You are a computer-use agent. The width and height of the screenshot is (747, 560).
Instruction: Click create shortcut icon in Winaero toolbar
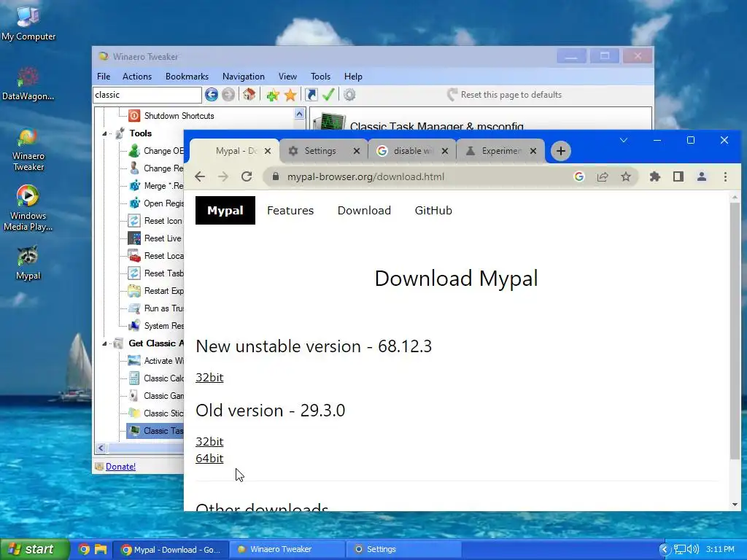[311, 95]
